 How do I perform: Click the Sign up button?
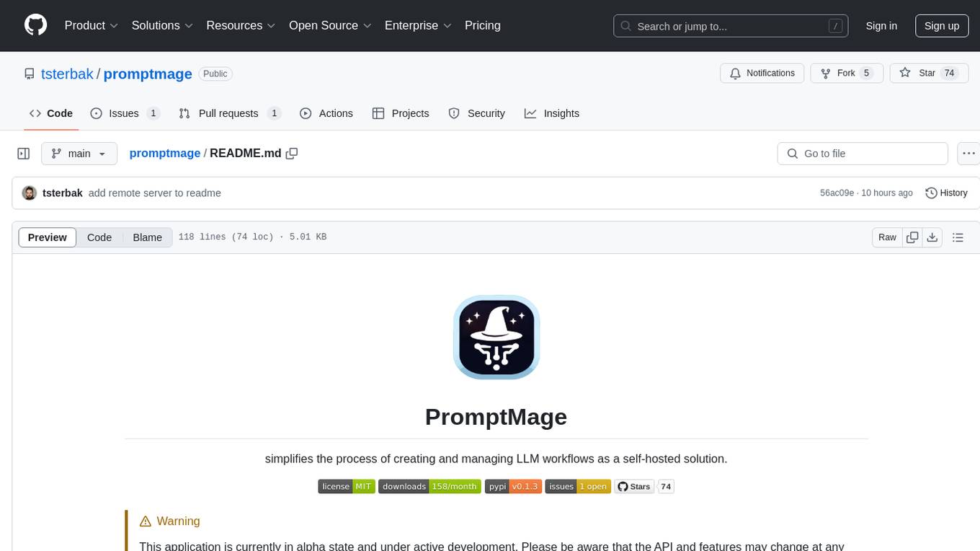coord(942,26)
